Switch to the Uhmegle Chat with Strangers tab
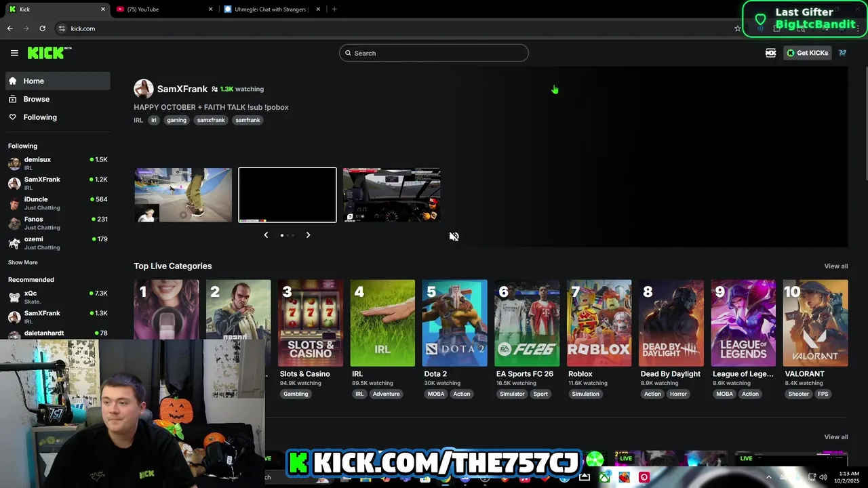Screen dimensions: 868x488 [271, 9]
